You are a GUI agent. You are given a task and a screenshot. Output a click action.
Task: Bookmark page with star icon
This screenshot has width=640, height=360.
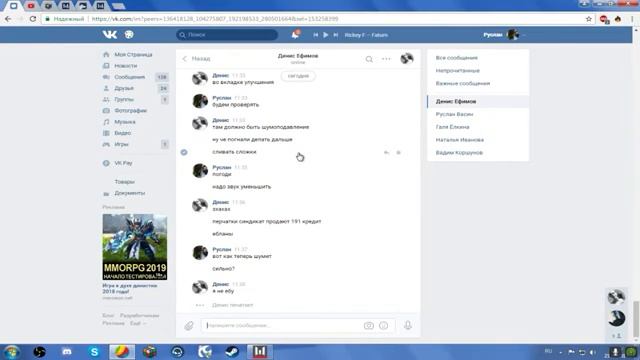(x=589, y=19)
